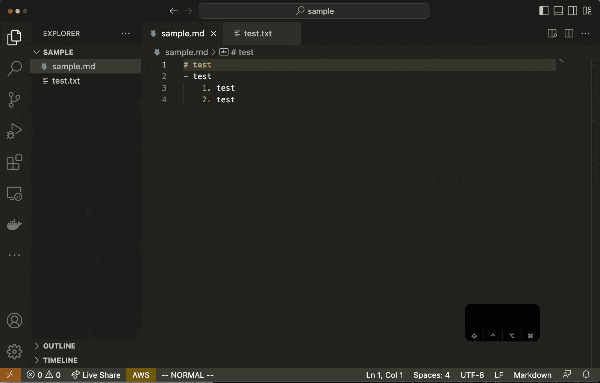The width and height of the screenshot is (600, 383).
Task: Open the Extensions view
Action: (x=14, y=162)
